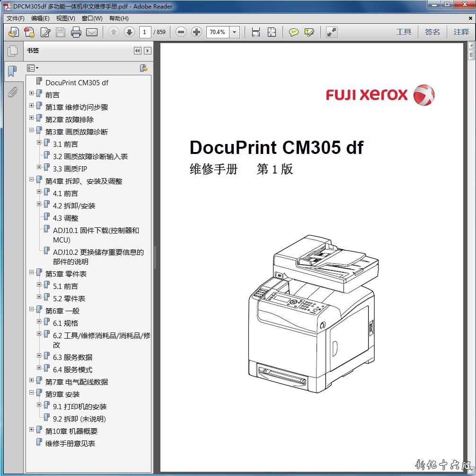Go to next page arrow
The height and width of the screenshot is (476, 476).
[x=129, y=32]
